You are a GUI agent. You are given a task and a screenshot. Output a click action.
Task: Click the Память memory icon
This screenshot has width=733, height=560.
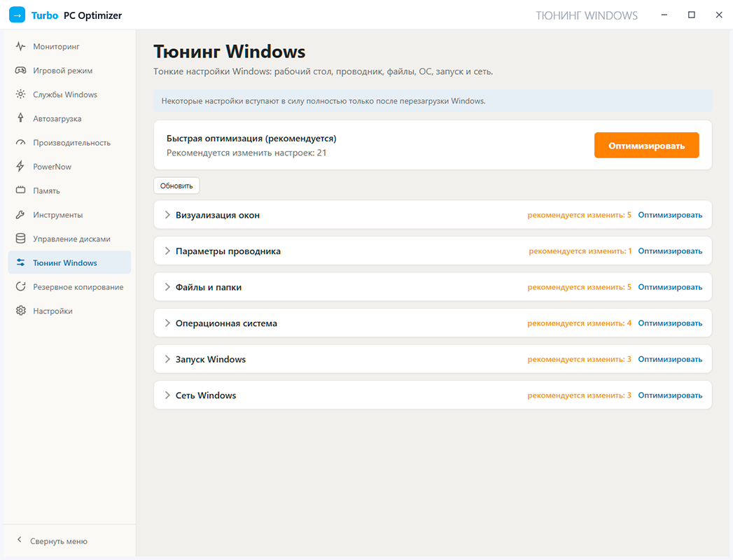[20, 190]
